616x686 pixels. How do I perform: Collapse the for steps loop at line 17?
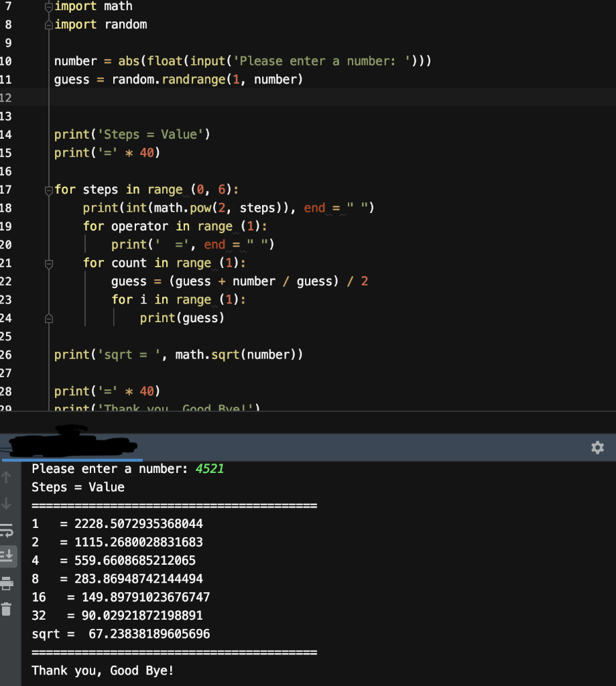[x=48, y=189]
